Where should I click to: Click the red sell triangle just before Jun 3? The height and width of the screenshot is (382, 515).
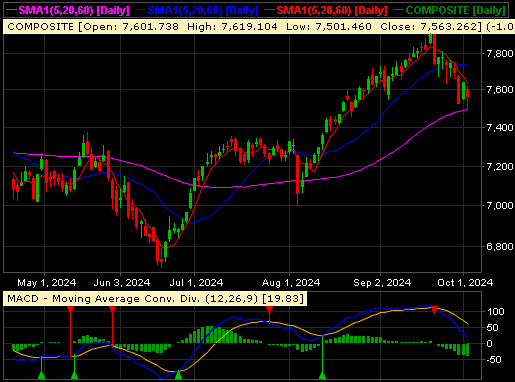[112, 311]
